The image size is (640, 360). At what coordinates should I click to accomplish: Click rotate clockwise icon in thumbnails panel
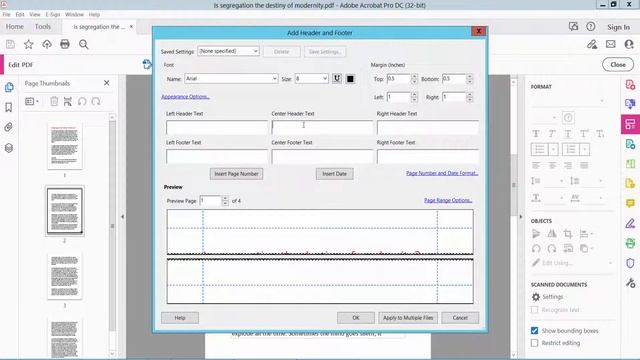(96, 101)
